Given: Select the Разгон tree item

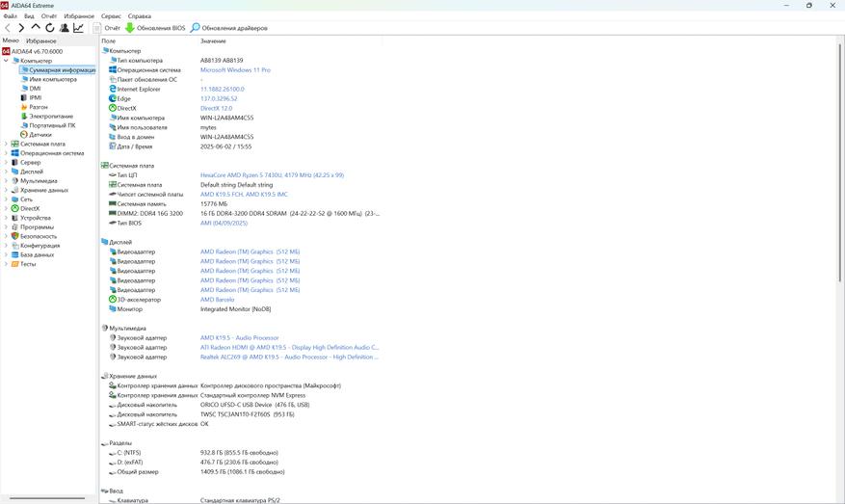Looking at the screenshot, I should (35, 107).
